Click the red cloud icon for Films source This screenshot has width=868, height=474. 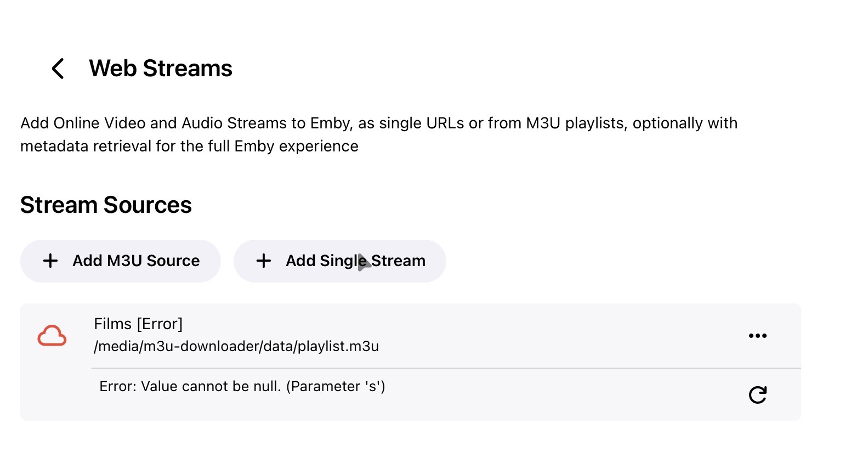tap(52, 336)
